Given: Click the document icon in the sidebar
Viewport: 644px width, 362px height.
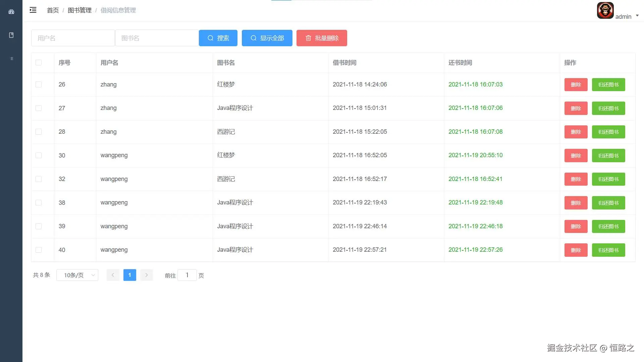Looking at the screenshot, I should (x=11, y=35).
